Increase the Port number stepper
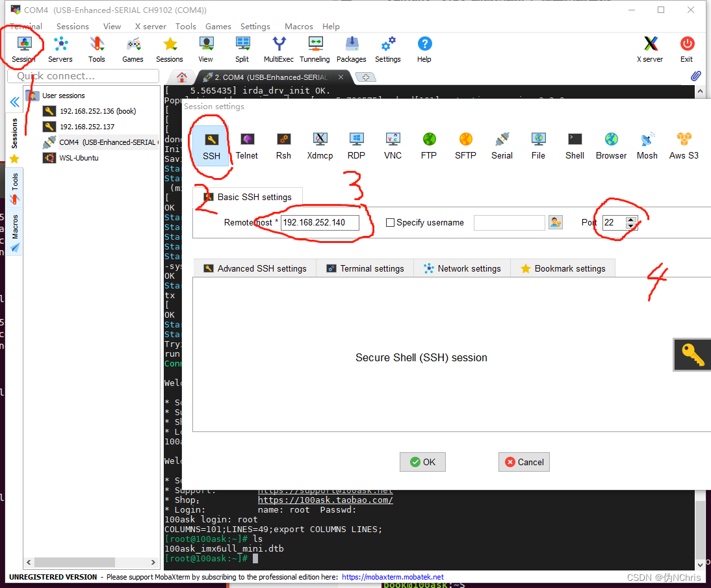Viewport: 711px width, 588px height. pyautogui.click(x=631, y=220)
